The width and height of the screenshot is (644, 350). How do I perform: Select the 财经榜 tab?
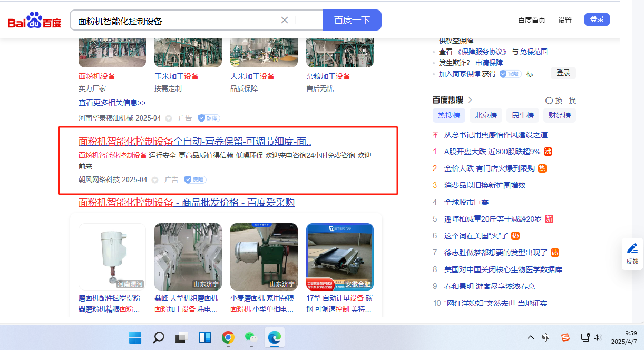point(560,115)
